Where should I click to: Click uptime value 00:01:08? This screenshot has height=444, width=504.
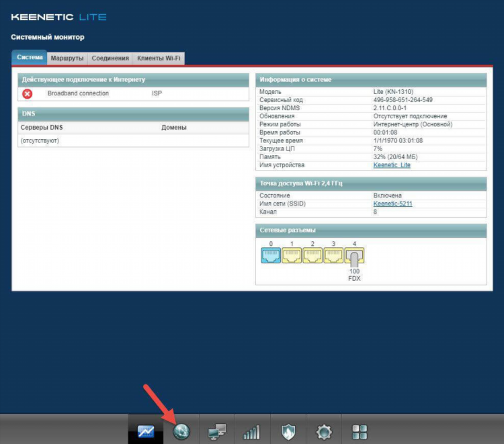tap(385, 132)
